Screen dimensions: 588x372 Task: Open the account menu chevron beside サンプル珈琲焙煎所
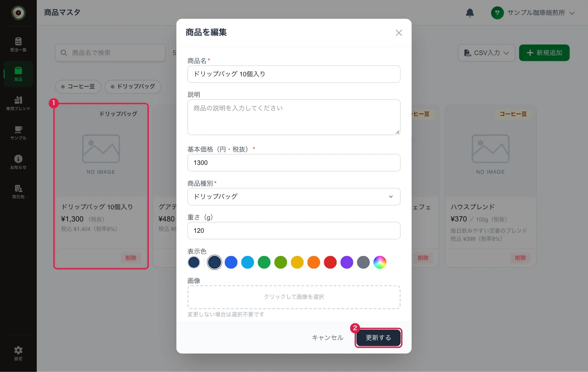572,13
